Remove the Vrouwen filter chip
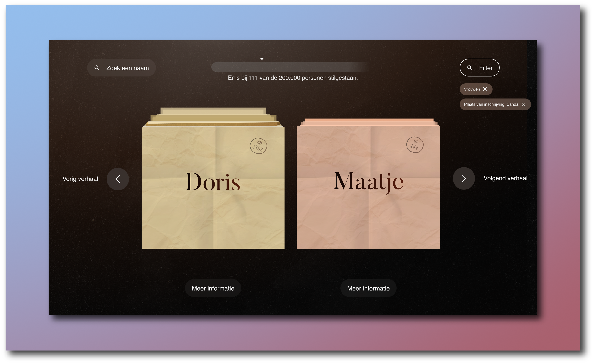The image size is (594, 364). [x=485, y=89]
